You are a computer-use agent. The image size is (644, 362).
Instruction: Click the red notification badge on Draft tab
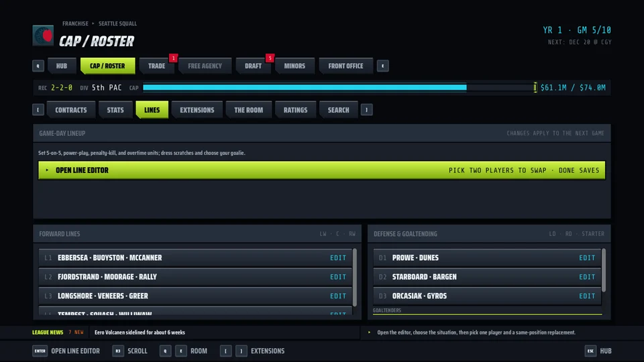(x=270, y=58)
